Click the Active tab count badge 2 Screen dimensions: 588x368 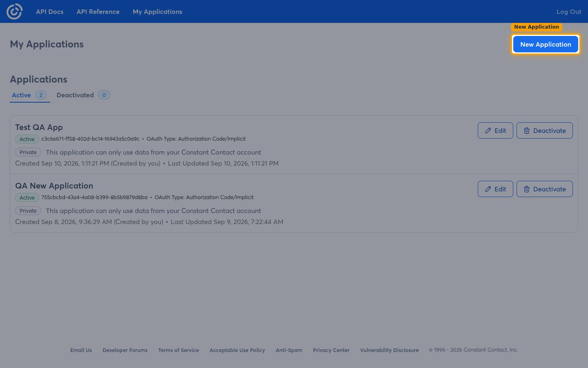point(41,95)
